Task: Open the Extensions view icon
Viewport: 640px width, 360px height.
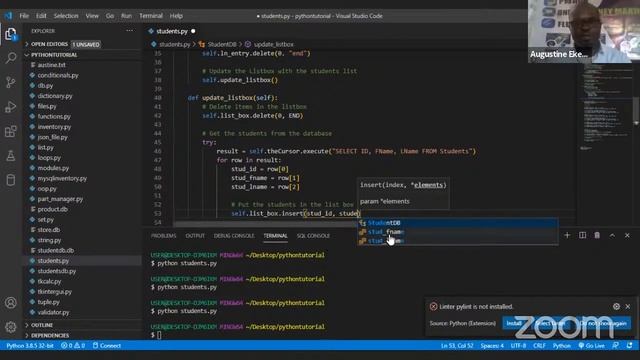Action: coord(11,131)
